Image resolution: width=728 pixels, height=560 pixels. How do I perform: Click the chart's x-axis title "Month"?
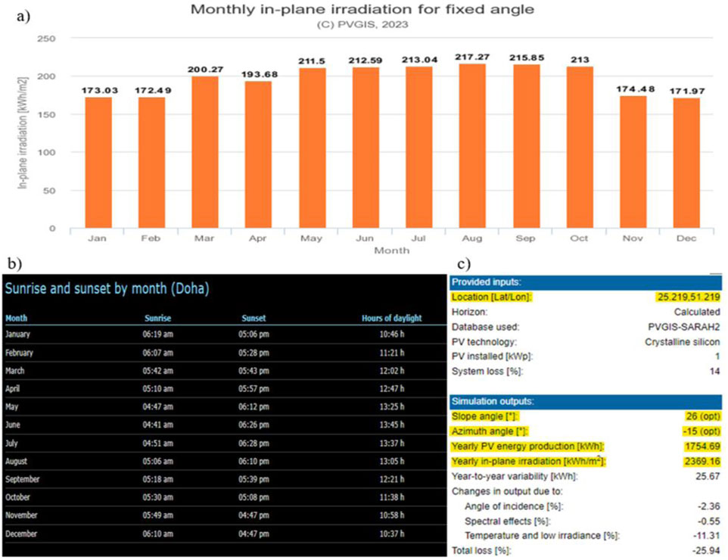(392, 250)
